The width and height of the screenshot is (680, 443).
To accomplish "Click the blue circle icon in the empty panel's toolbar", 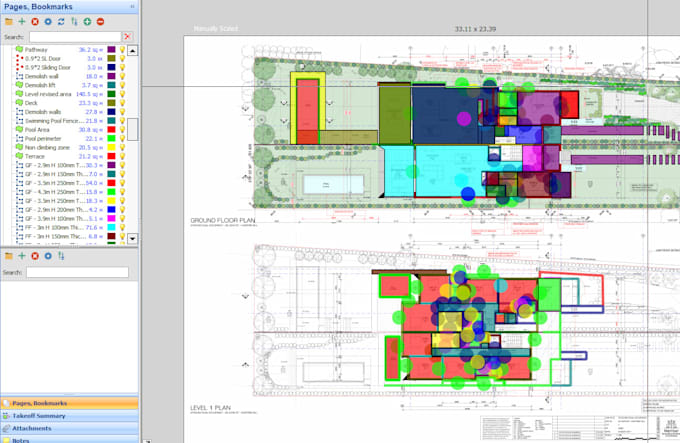I will 48,256.
